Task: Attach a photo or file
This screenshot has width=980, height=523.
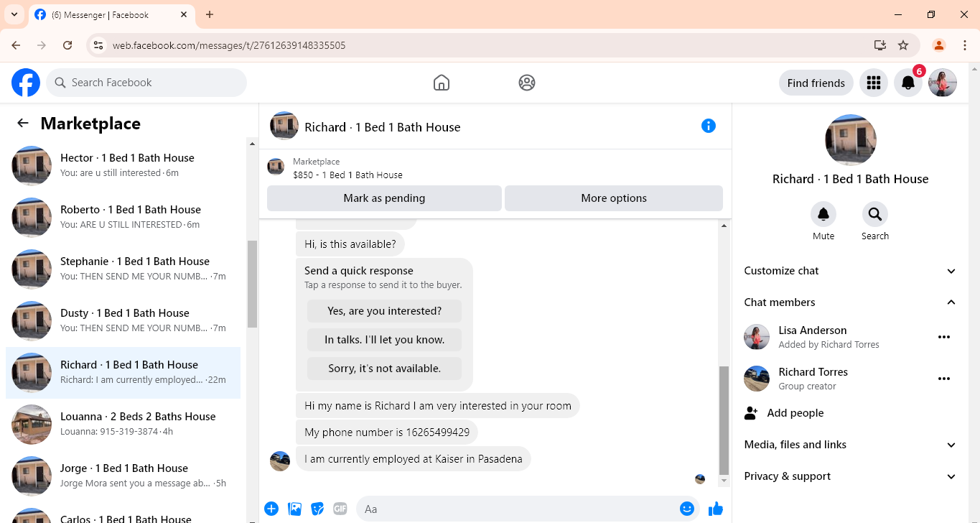Action: [294, 509]
